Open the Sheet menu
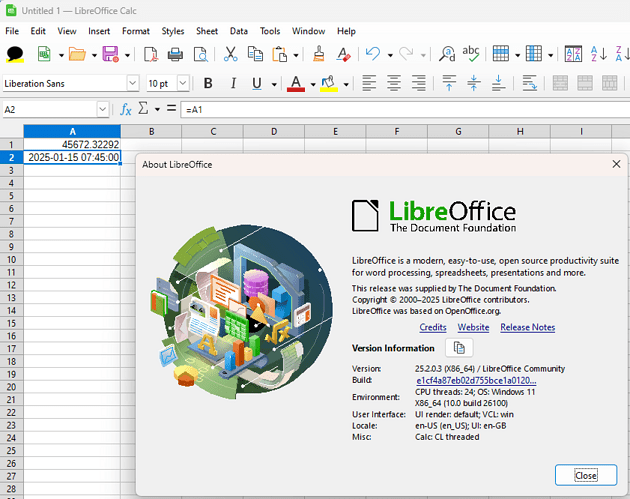The height and width of the screenshot is (499, 630). point(207,31)
